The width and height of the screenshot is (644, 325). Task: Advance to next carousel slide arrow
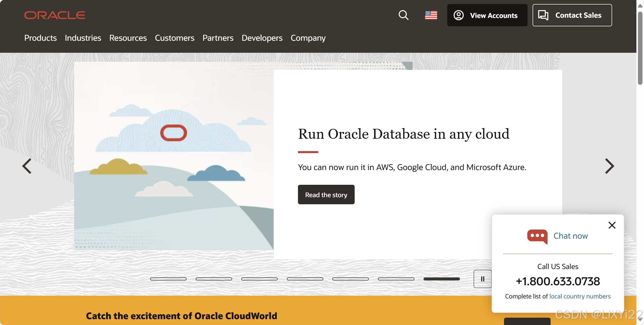(x=609, y=166)
